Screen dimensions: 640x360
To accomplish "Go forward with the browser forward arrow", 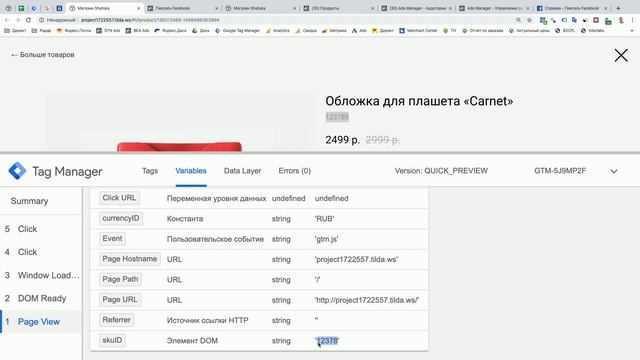I will tap(18, 20).
